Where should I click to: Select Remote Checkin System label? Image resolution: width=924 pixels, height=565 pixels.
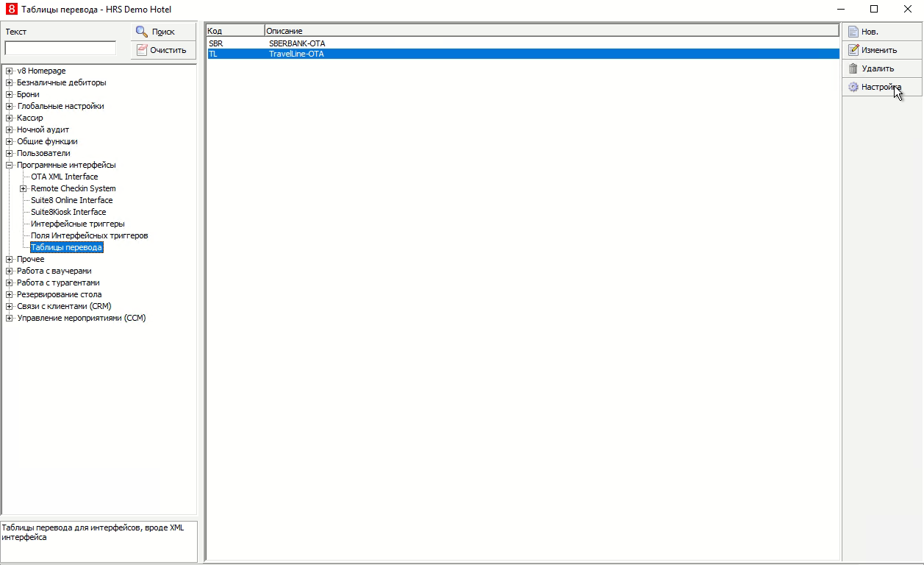point(74,188)
